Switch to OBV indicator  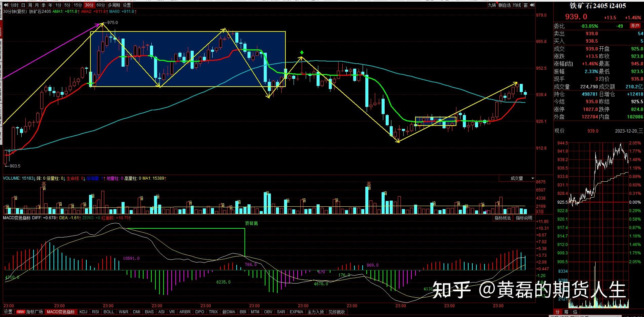coord(268,312)
